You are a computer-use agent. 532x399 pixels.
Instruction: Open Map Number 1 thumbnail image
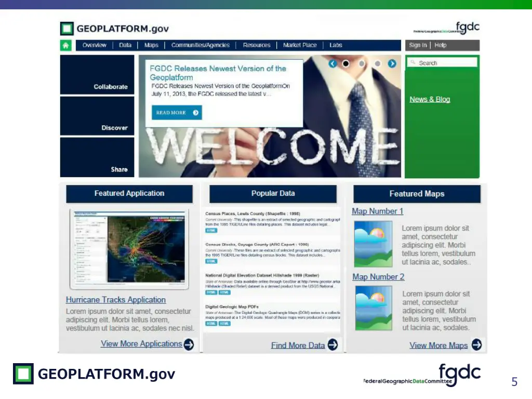pos(373,244)
